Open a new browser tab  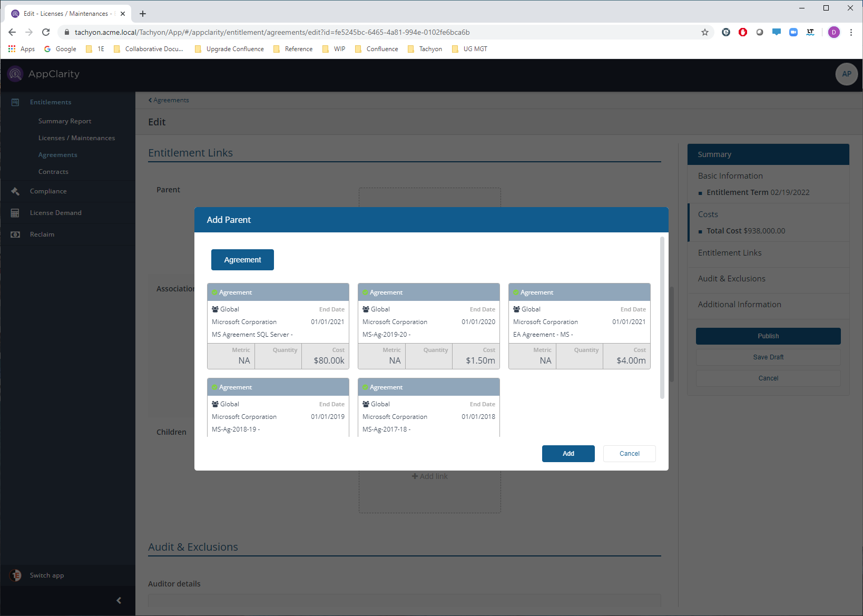pos(143,14)
